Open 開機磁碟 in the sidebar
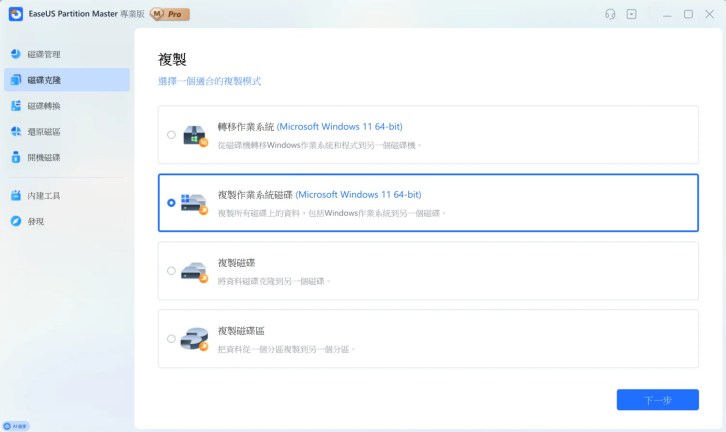The image size is (726, 432). [x=67, y=157]
